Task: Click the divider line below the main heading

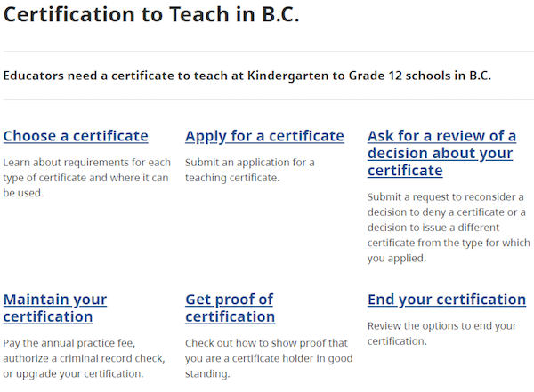Action: pyautogui.click(x=269, y=52)
